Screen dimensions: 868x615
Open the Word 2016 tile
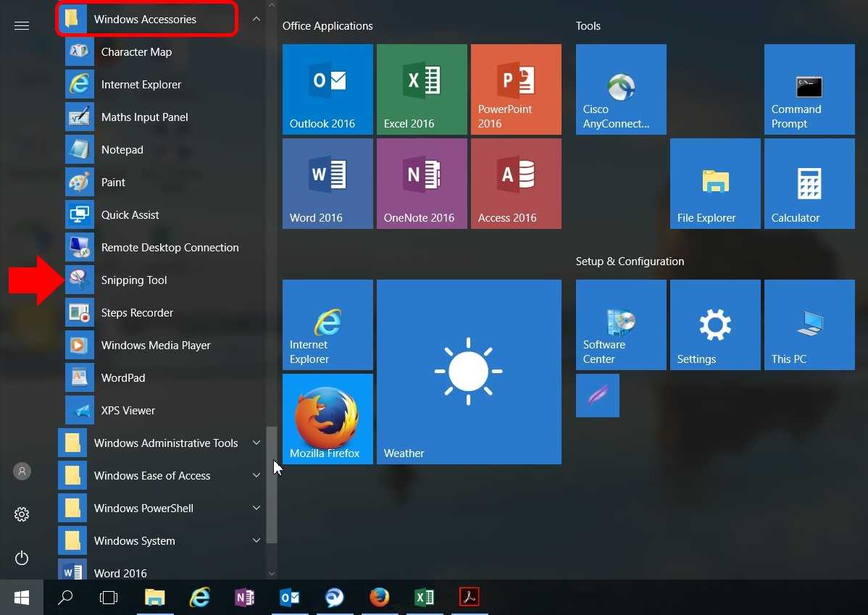pos(327,184)
